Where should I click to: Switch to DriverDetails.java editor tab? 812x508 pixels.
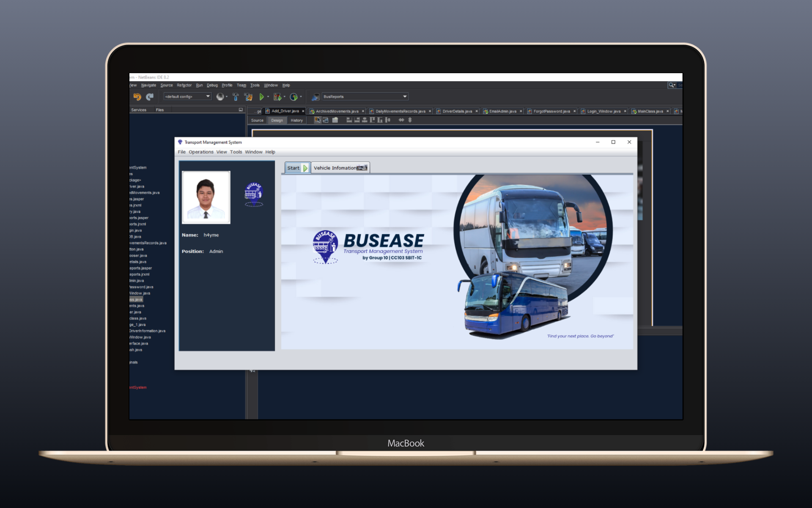point(457,111)
